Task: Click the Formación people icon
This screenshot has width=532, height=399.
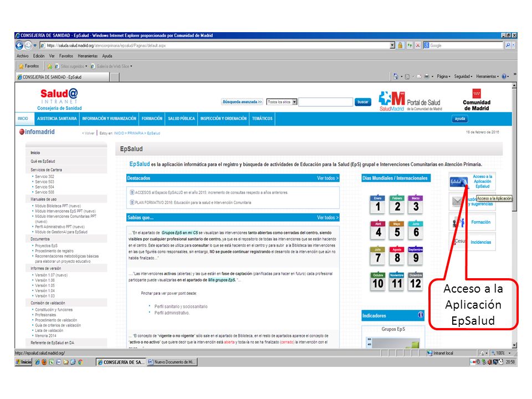Action: click(x=458, y=222)
